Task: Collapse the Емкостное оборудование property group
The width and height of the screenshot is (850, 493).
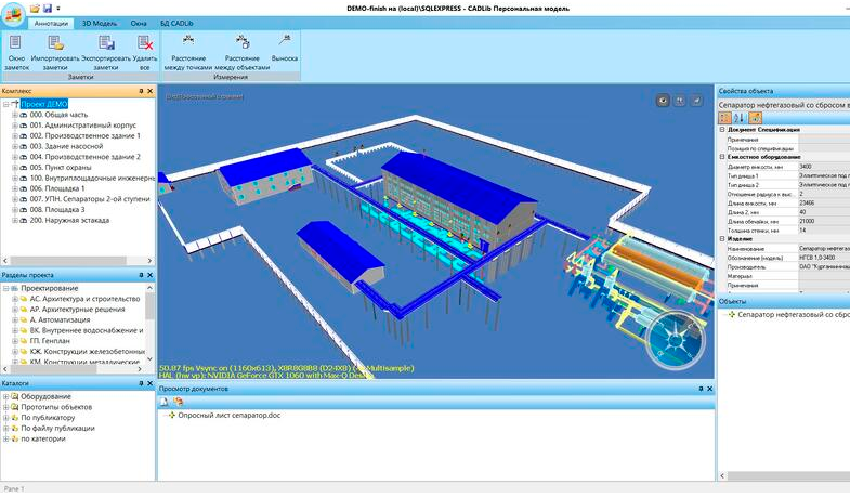Action: pos(722,157)
